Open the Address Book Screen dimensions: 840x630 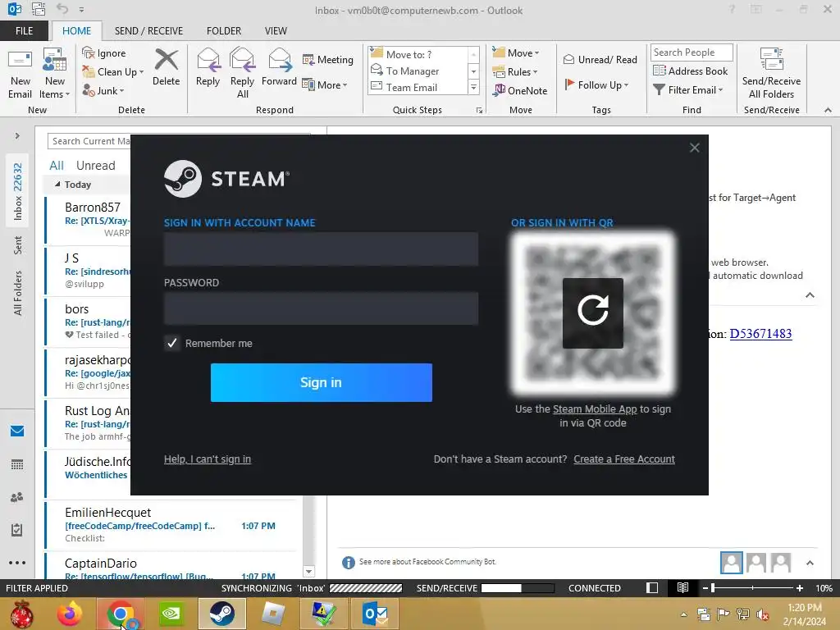click(x=690, y=71)
